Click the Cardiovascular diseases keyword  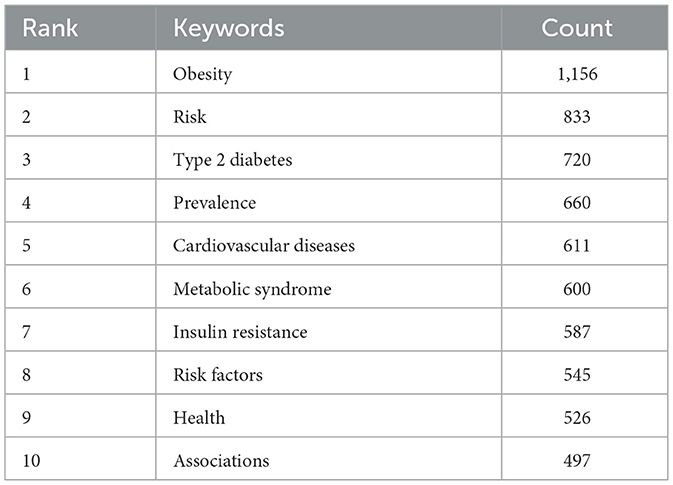point(264,246)
